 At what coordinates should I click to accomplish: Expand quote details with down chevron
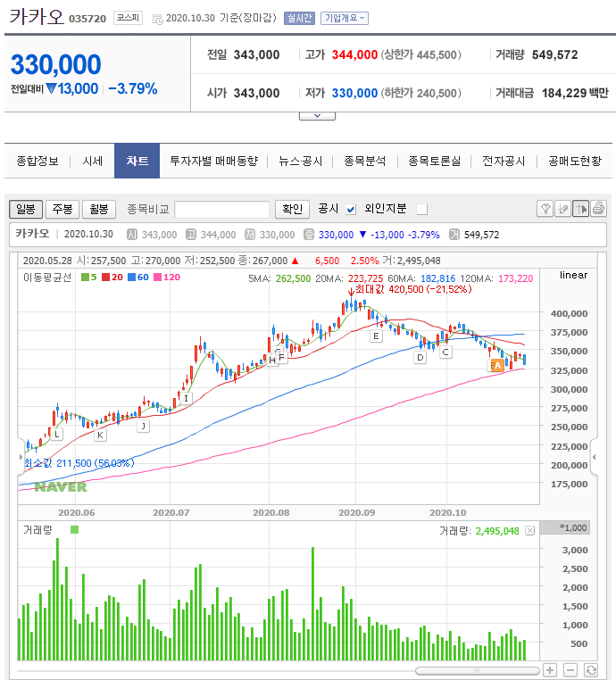[x=317, y=116]
